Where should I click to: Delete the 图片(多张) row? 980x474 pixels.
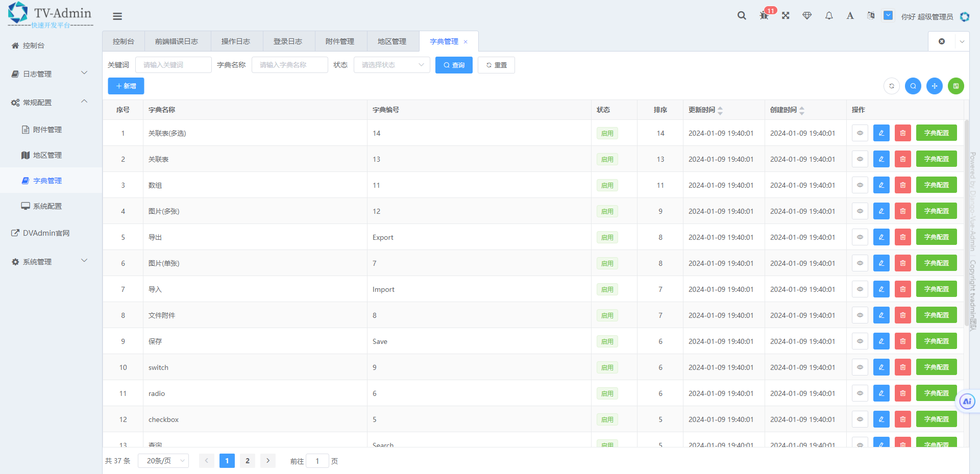tap(903, 211)
